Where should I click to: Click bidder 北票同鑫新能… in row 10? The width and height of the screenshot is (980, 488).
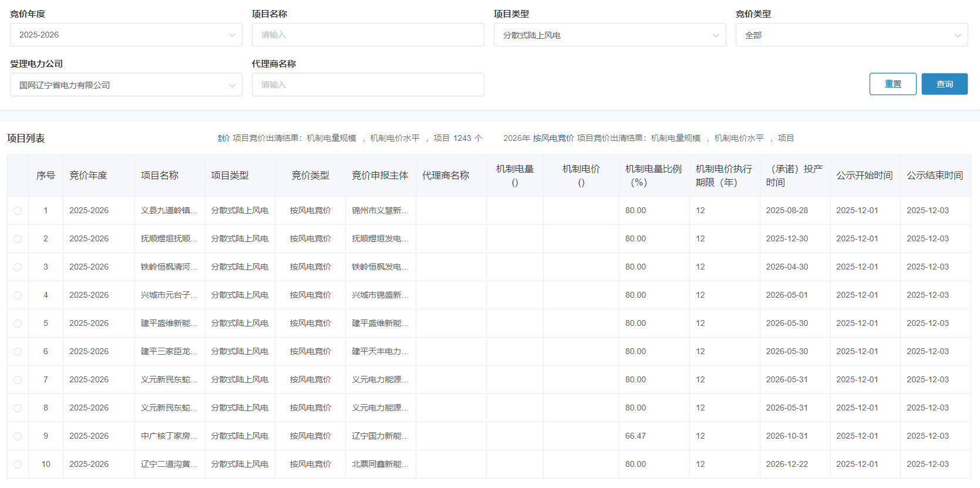pos(380,465)
